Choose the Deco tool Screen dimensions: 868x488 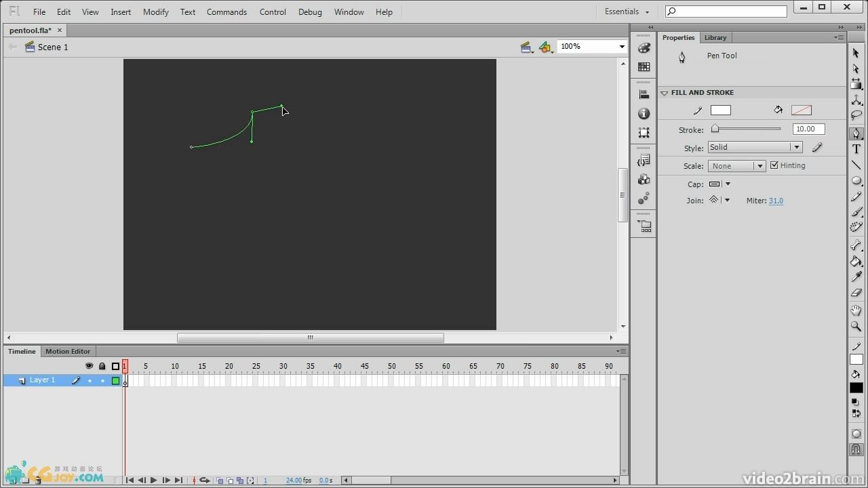(x=856, y=228)
